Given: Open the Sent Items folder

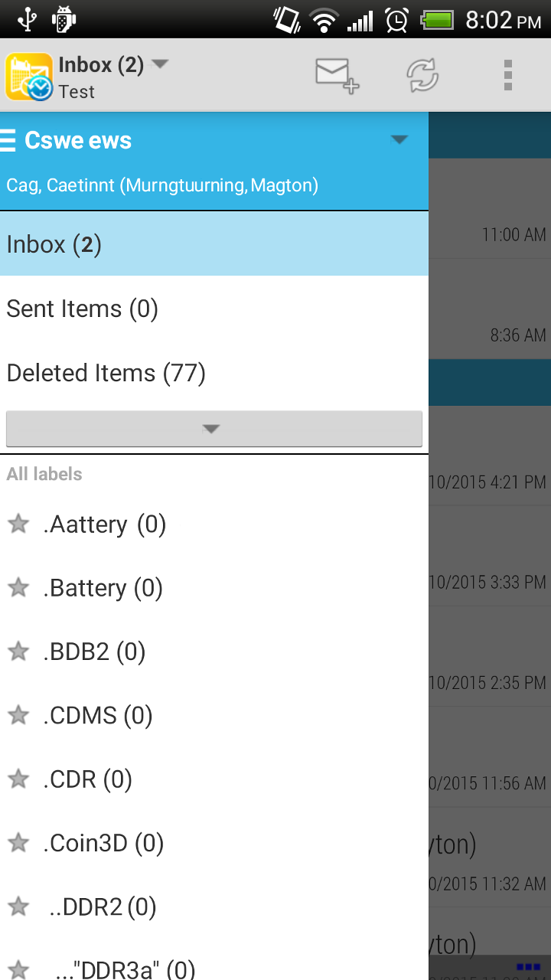Looking at the screenshot, I should point(214,309).
